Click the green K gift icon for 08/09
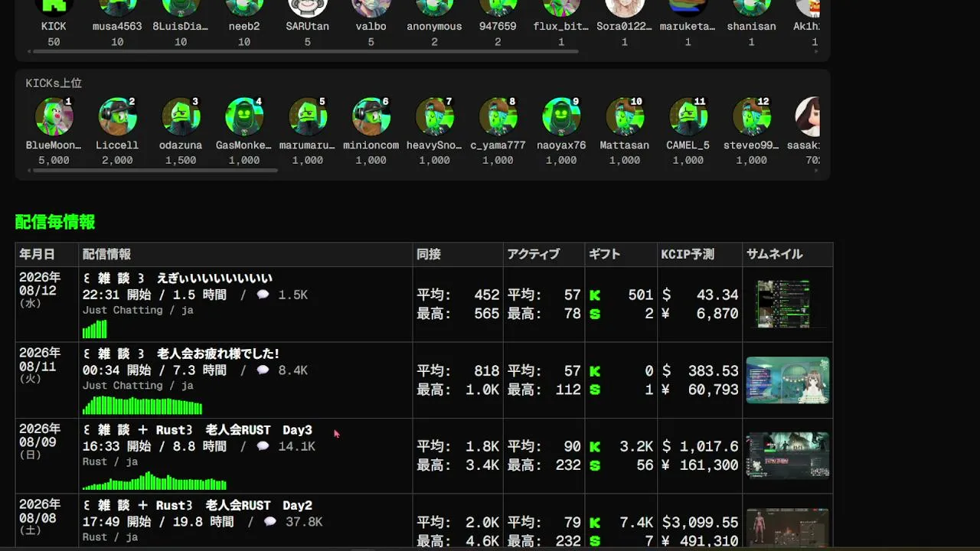This screenshot has width=980, height=551. point(595,446)
